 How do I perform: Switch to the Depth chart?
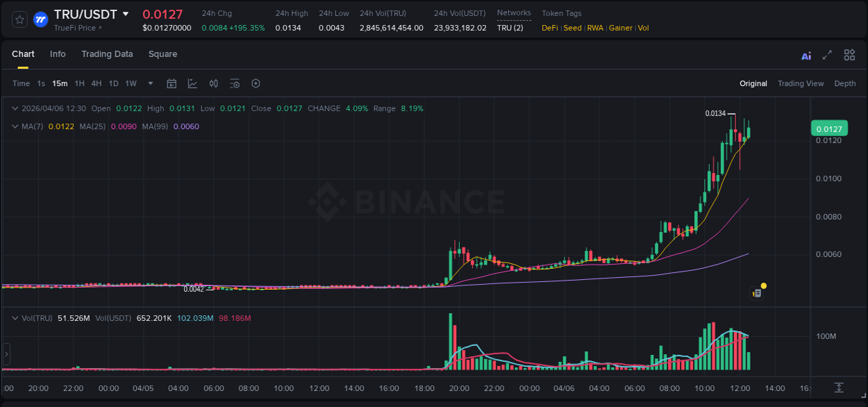pyautogui.click(x=845, y=83)
